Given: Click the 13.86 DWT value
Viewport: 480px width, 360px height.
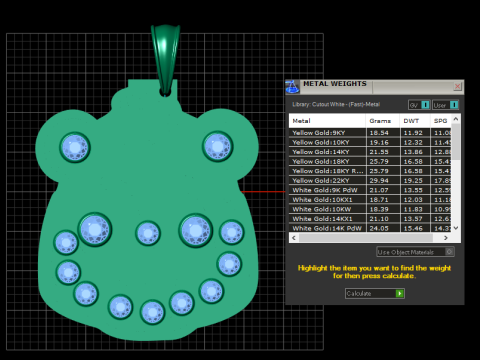Looking at the screenshot, I should click(x=413, y=152).
